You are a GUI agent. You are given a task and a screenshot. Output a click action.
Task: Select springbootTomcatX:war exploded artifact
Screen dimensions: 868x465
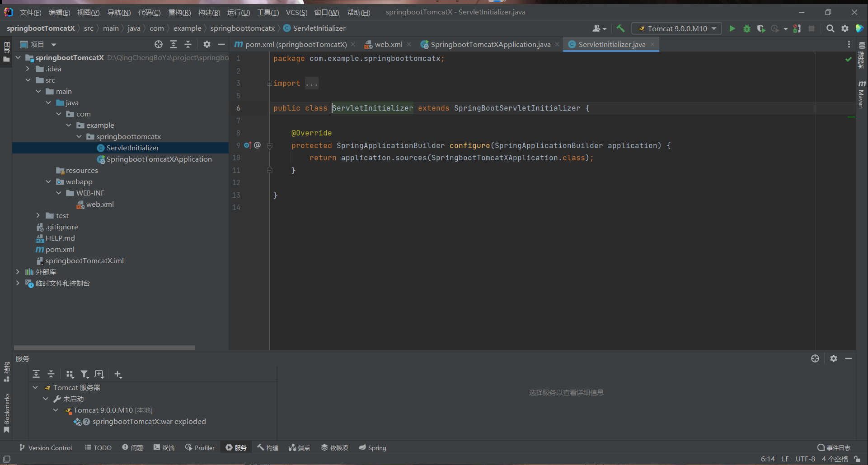149,421
